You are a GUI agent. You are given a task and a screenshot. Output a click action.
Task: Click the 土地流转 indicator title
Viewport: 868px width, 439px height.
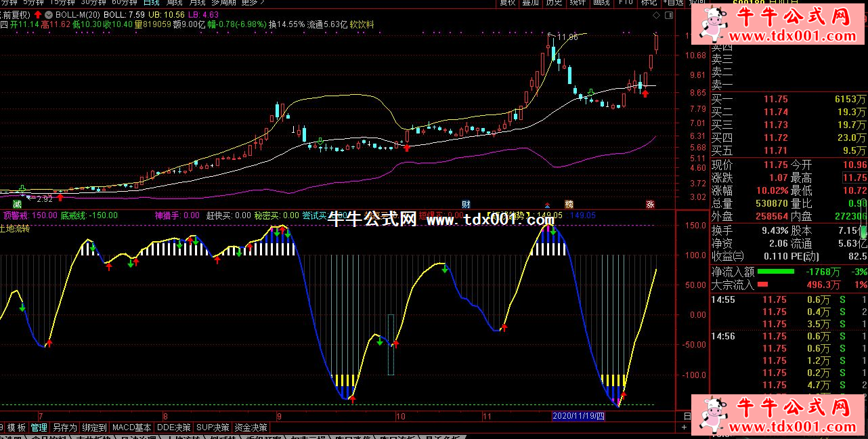click(15, 228)
